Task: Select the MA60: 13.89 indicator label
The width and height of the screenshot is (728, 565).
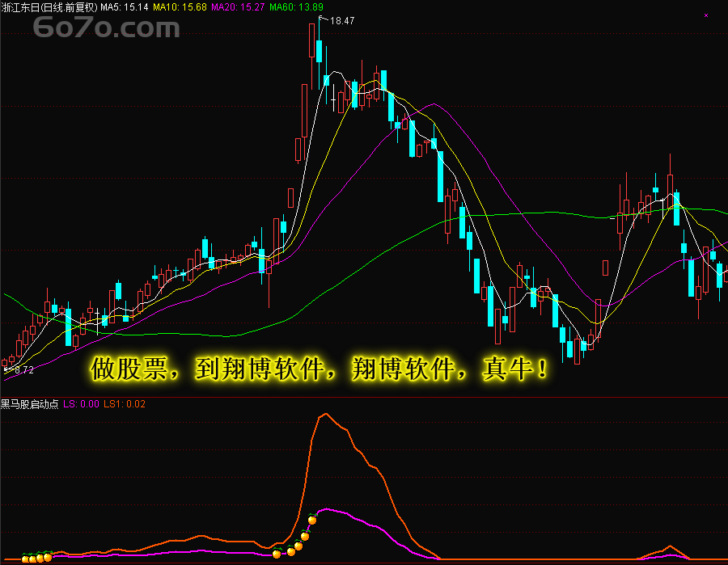Action: coord(296,7)
